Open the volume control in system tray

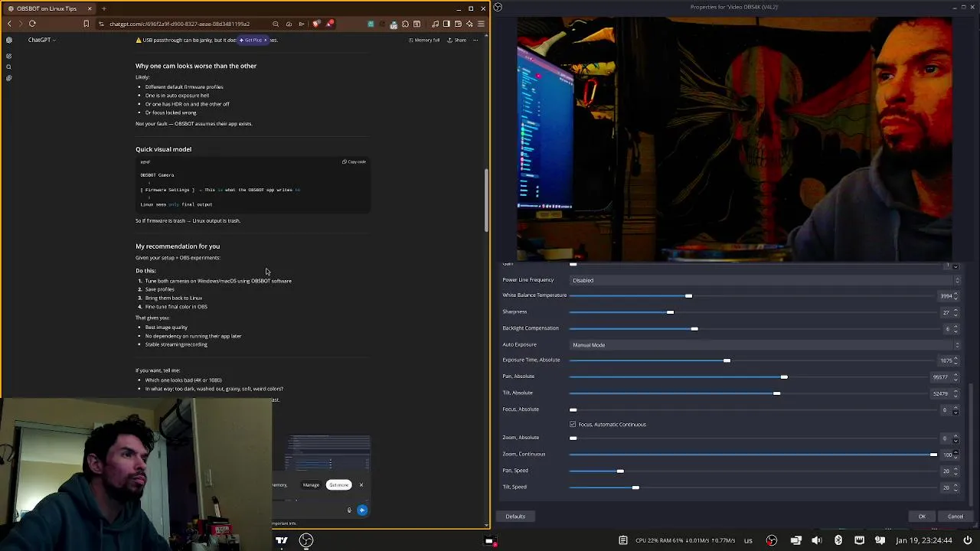click(817, 540)
